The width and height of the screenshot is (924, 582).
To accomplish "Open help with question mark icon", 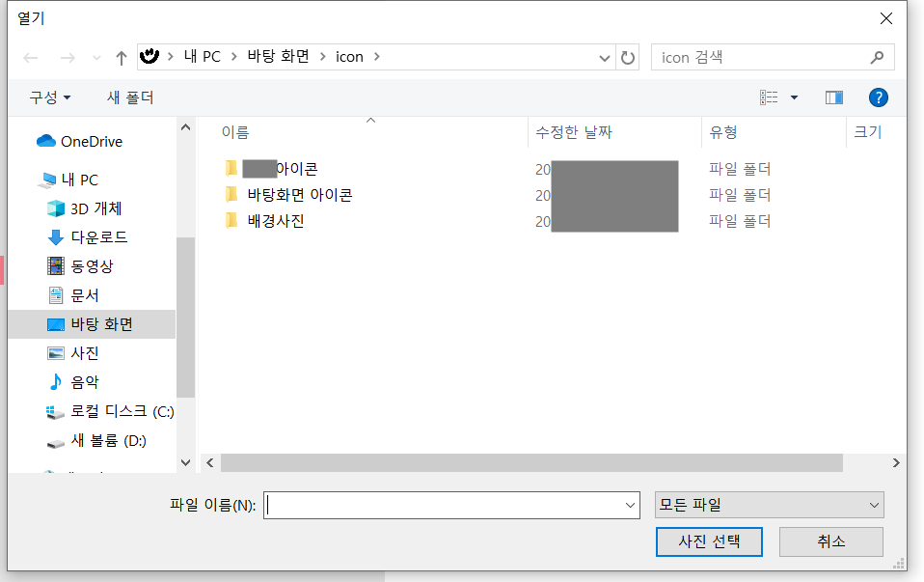I will point(878,97).
